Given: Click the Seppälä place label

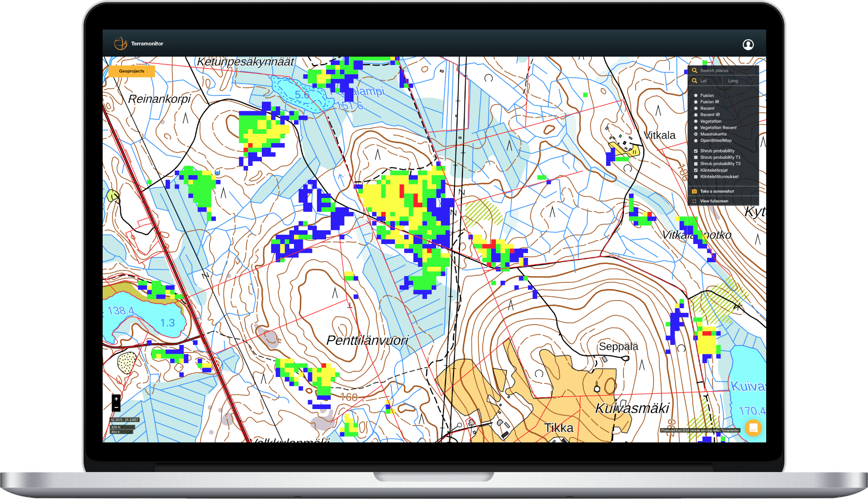Looking at the screenshot, I should (618, 347).
